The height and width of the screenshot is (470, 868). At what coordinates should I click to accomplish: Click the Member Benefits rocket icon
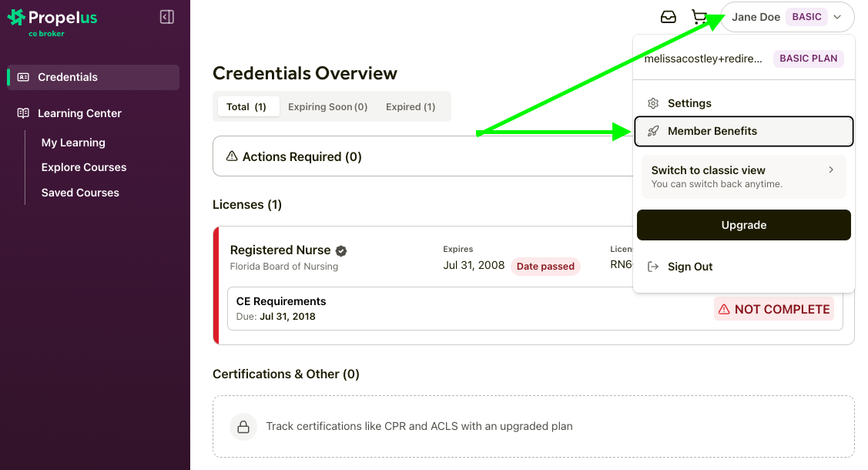[653, 131]
